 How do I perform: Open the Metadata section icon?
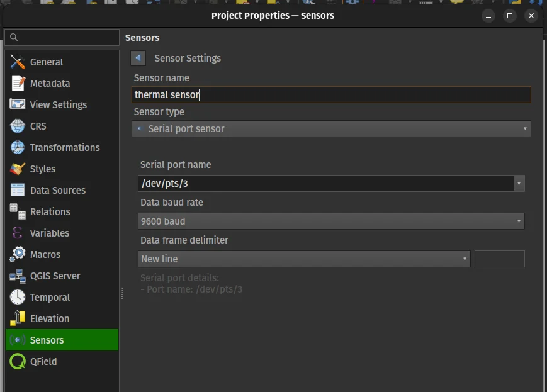point(18,84)
